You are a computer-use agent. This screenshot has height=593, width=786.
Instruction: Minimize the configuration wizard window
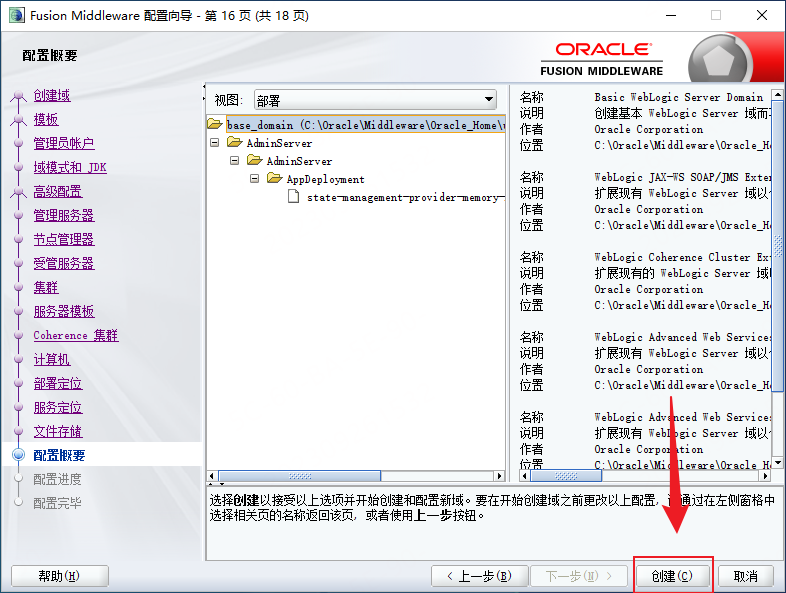[671, 15]
